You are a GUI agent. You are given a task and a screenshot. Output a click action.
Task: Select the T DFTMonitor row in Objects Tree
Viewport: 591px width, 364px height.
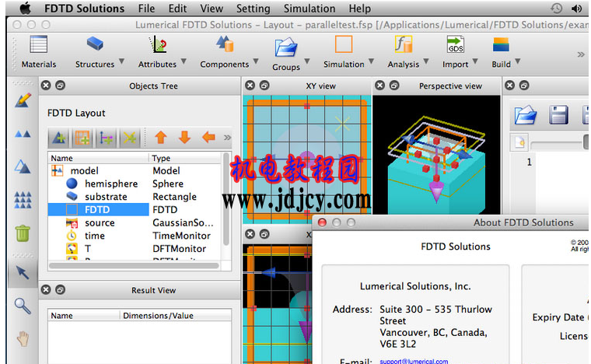[x=135, y=249]
